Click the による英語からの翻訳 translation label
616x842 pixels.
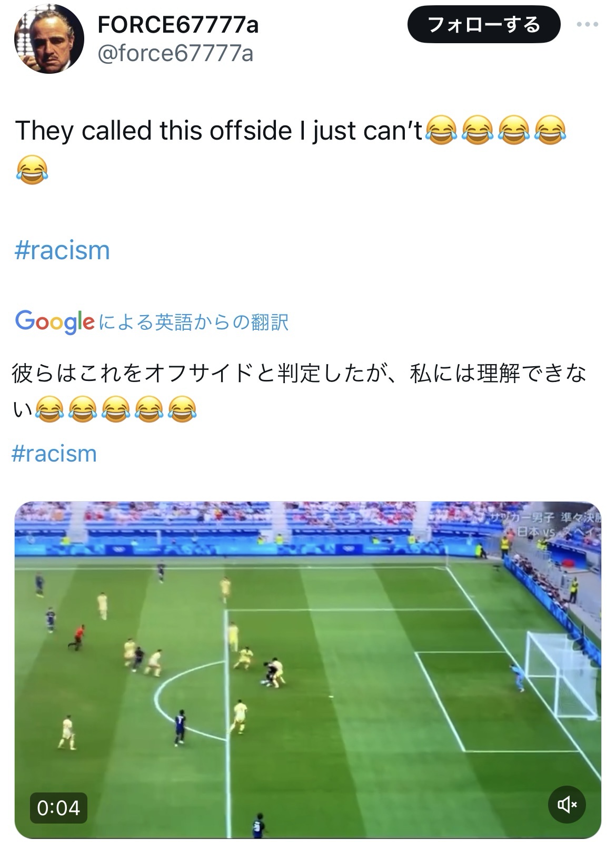193,322
